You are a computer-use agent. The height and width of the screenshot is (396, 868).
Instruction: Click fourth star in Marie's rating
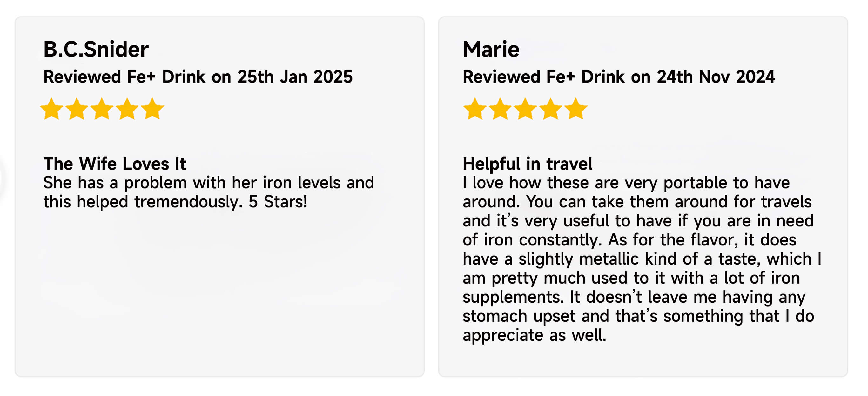551,109
